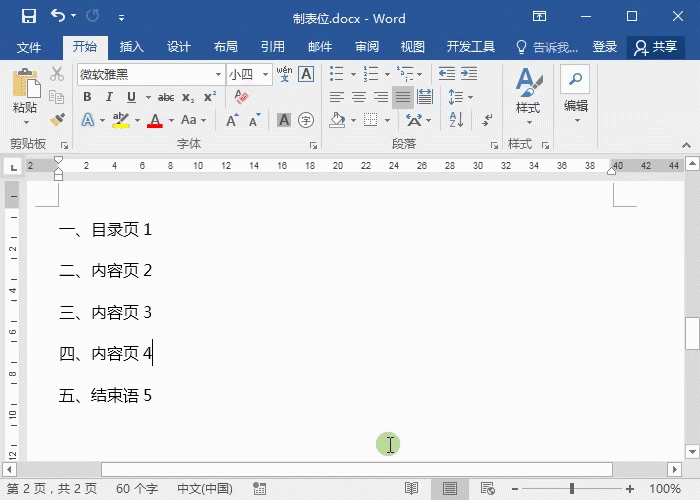Image resolution: width=700 pixels, height=500 pixels.
Task: Toggle center alignment
Action: [358, 97]
